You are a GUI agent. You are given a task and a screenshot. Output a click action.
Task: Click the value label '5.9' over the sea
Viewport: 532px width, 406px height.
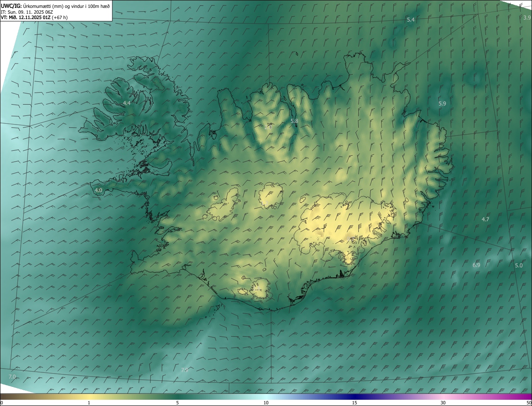coord(442,103)
